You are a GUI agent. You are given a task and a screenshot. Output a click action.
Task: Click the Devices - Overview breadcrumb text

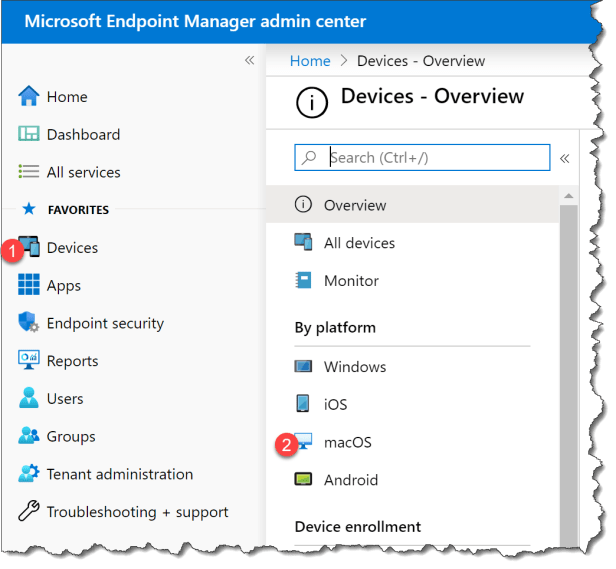[421, 61]
